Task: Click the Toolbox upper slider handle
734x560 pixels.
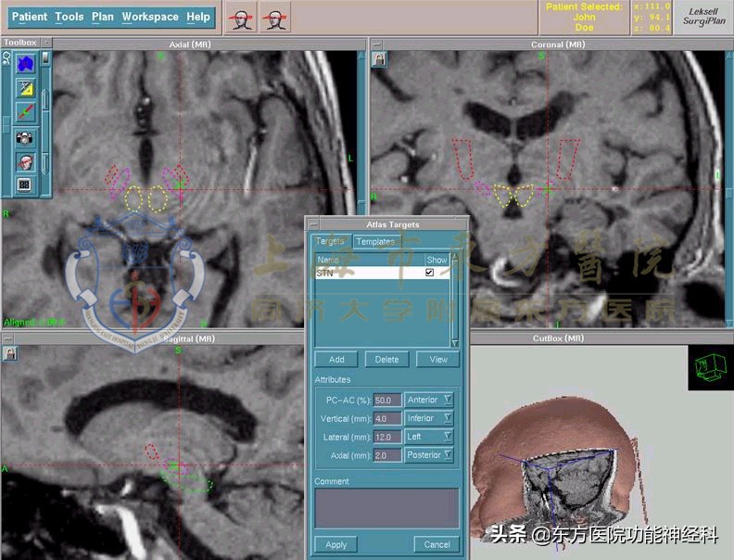Action: pos(45,100)
